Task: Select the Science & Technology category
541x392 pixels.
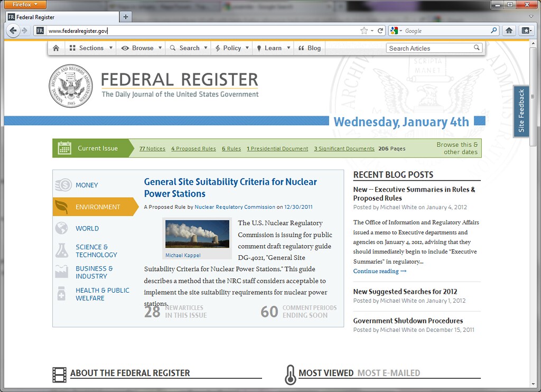Action: 96,251
